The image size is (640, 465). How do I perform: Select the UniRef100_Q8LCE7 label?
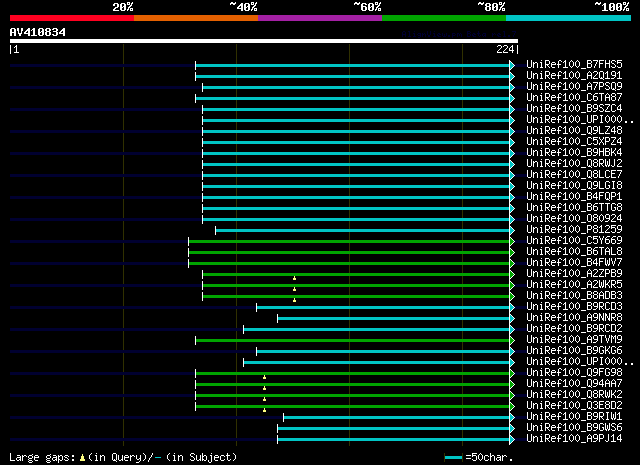click(574, 175)
